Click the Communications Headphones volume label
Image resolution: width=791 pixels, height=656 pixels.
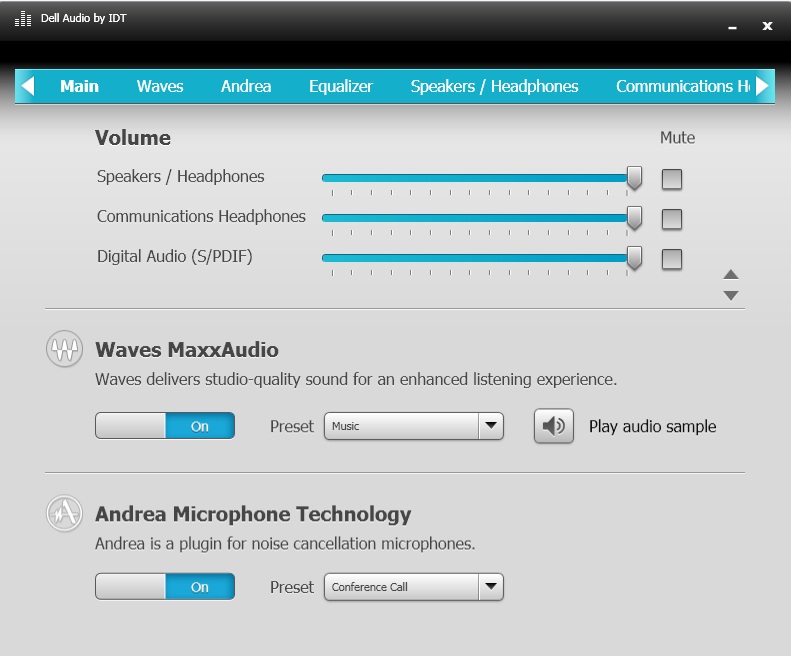pyautogui.click(x=201, y=216)
